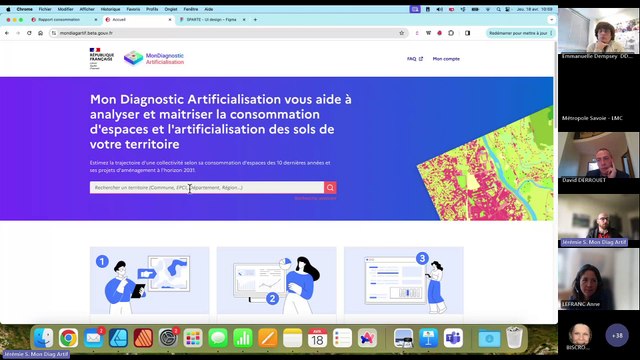Screen dimensions: 640x360
Task: Click step 2 illustration card
Action: (x=277, y=280)
